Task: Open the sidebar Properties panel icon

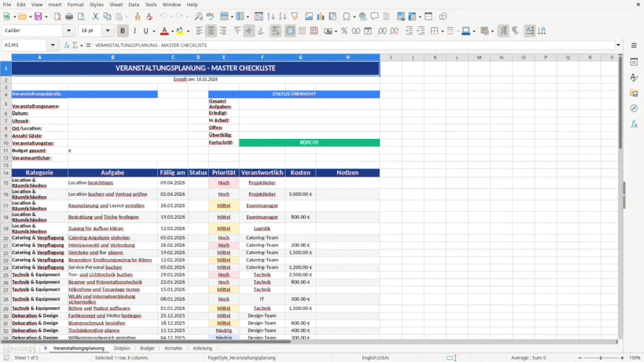Action: pyautogui.click(x=634, y=62)
